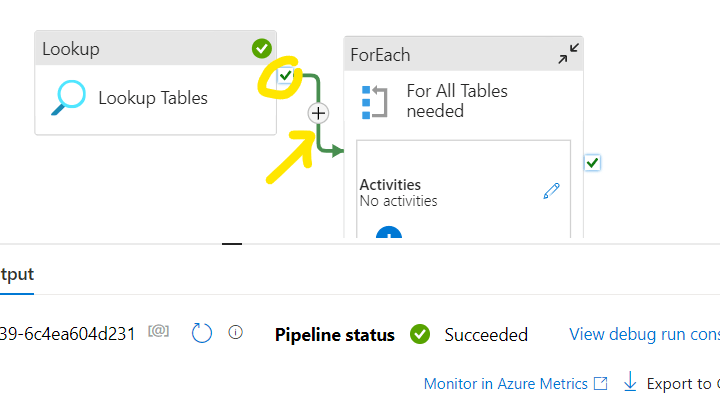Click the Export download arrow icon
Image resolution: width=720 pixels, height=413 pixels.
click(630, 382)
